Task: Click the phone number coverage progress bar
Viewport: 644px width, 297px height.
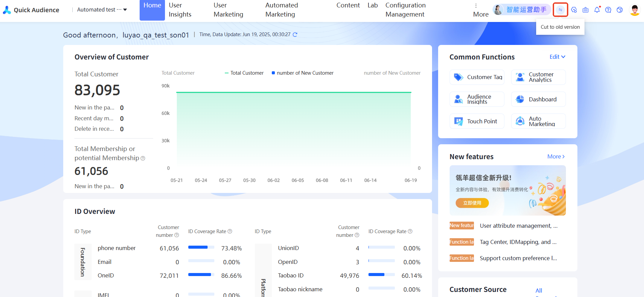Action: (201, 247)
